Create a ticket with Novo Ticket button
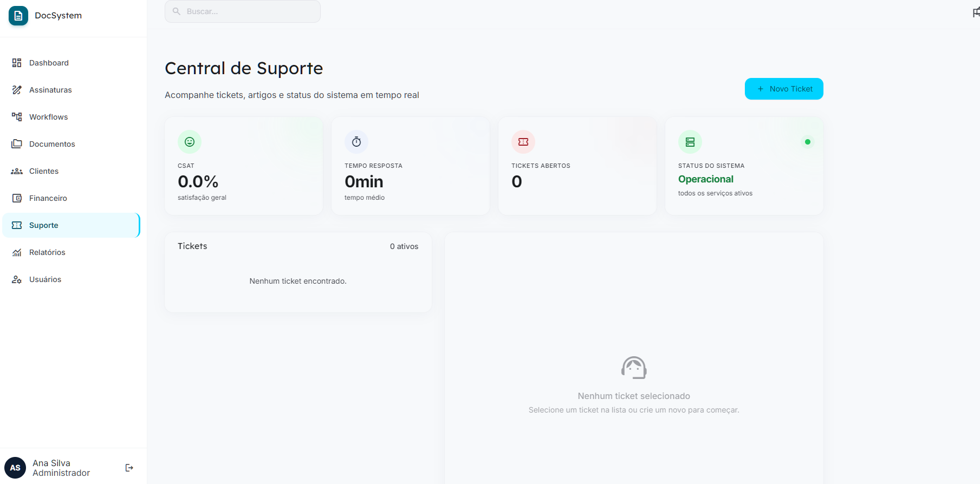 point(784,89)
